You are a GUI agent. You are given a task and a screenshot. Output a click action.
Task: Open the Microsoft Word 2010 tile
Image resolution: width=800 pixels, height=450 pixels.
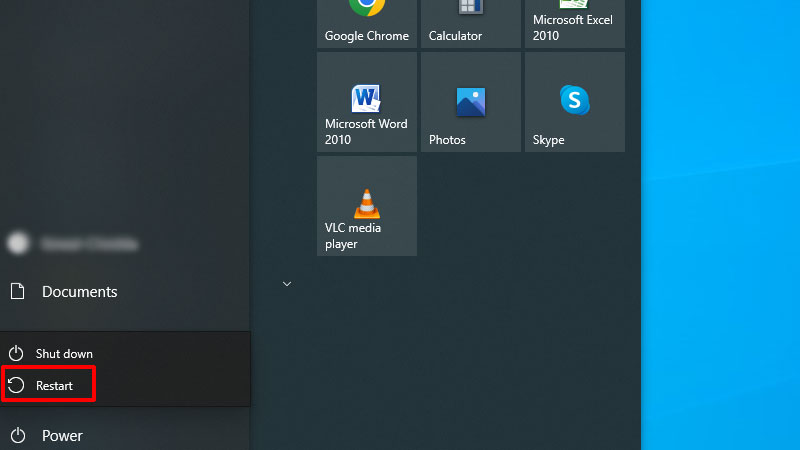point(367,102)
